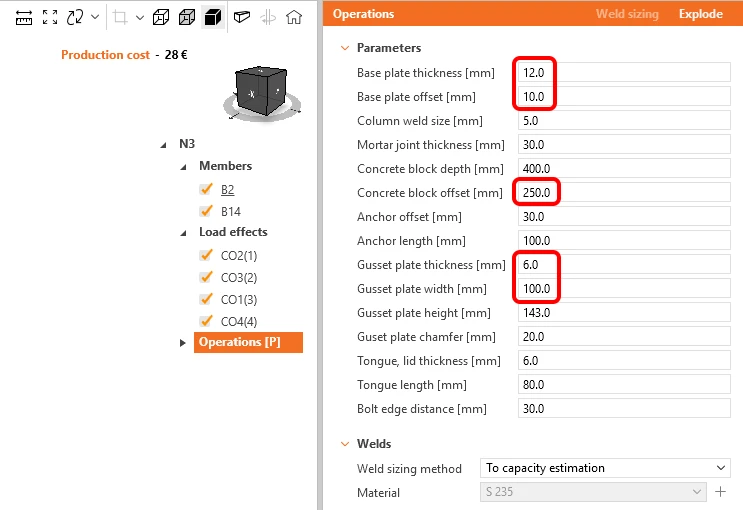Collapse the Parameters section chevron
Viewport: 743px width, 510px height.
(345, 48)
